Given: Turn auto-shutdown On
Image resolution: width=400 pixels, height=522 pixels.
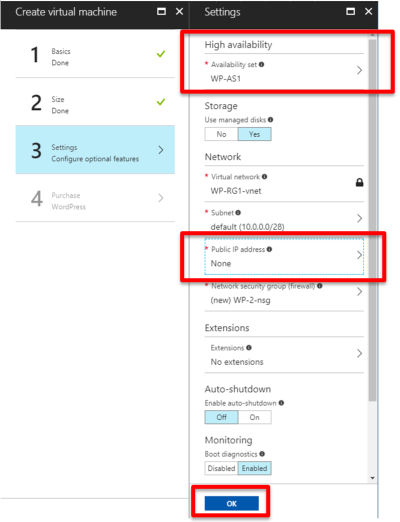Looking at the screenshot, I should coord(254,417).
